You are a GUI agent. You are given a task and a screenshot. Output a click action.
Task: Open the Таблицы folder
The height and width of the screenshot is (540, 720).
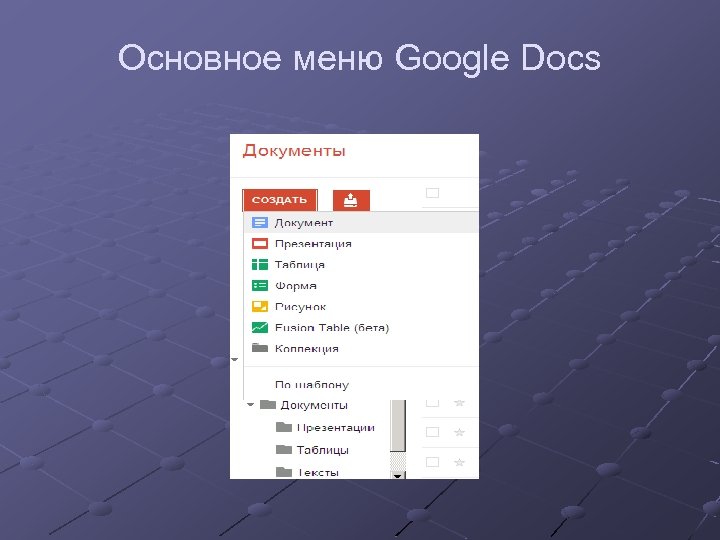pyautogui.click(x=322, y=450)
